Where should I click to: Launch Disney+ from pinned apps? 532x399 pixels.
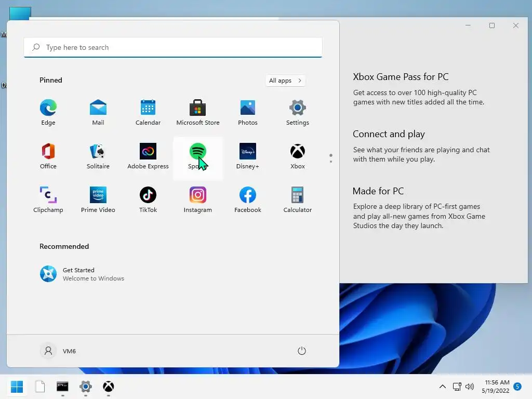pos(248,157)
